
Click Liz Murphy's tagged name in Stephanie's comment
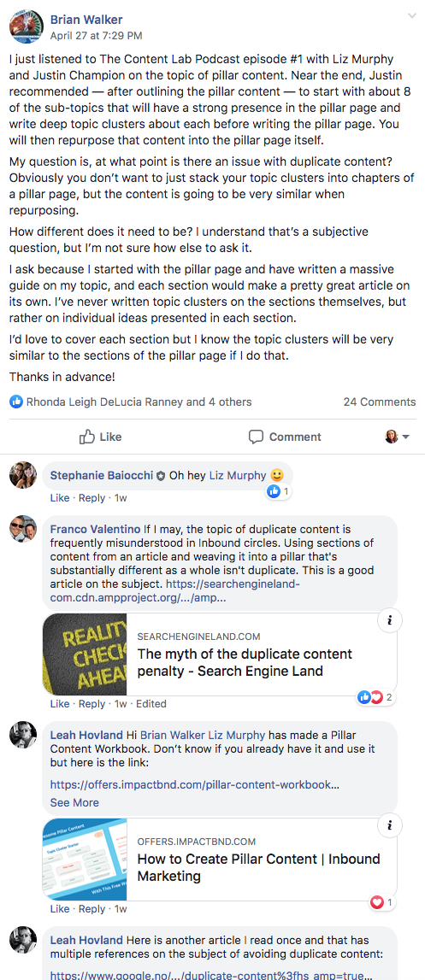click(237, 476)
